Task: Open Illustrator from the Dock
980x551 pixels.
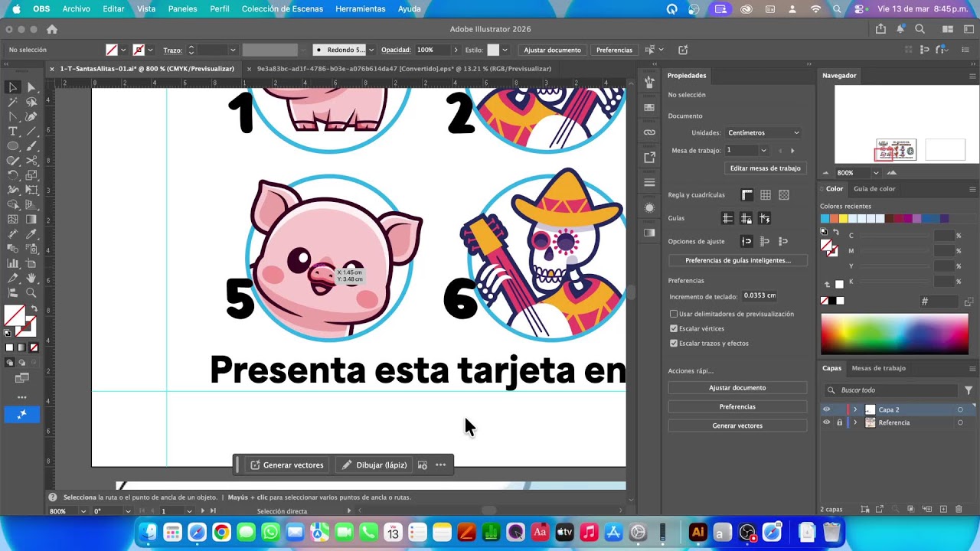Action: (697, 533)
